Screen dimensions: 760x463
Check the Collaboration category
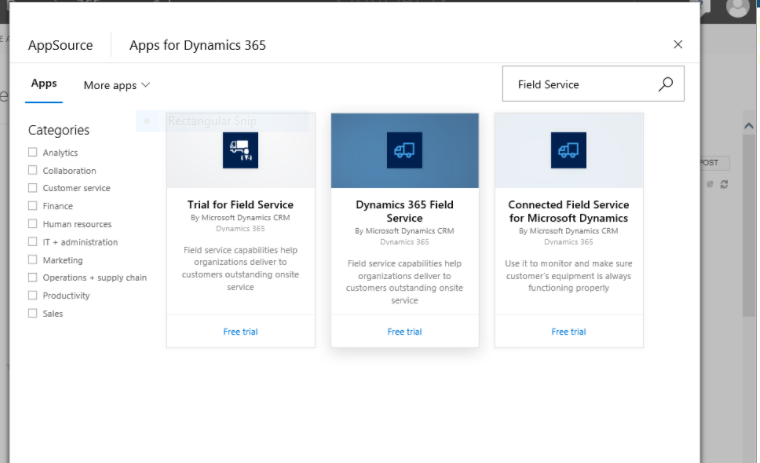point(32,170)
